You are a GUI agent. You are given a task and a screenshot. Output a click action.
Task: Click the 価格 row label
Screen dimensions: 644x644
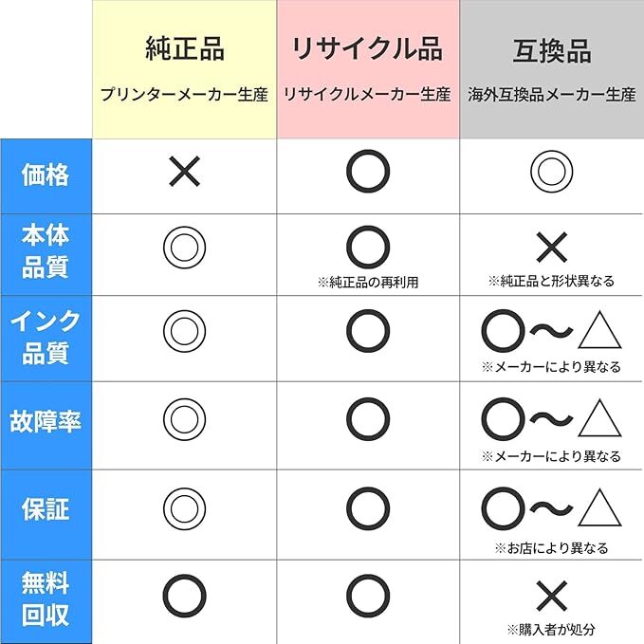(x=46, y=174)
